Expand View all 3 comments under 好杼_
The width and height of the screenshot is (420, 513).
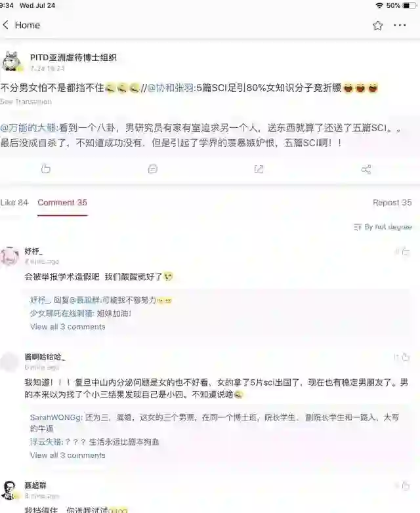tap(68, 327)
